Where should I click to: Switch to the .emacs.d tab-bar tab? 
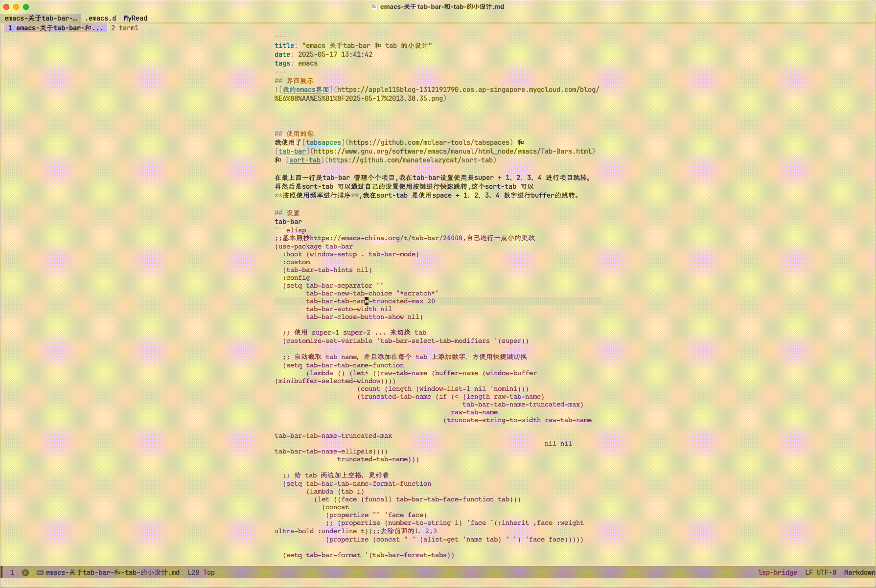click(x=100, y=18)
